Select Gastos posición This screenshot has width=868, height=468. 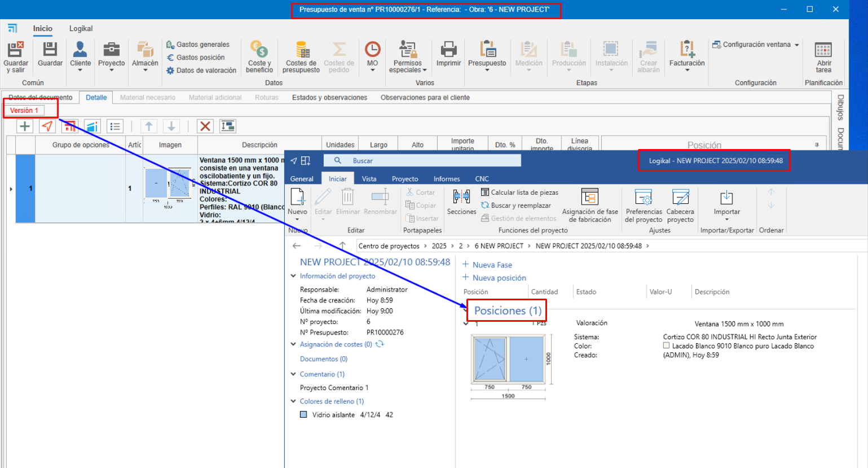tap(196, 58)
